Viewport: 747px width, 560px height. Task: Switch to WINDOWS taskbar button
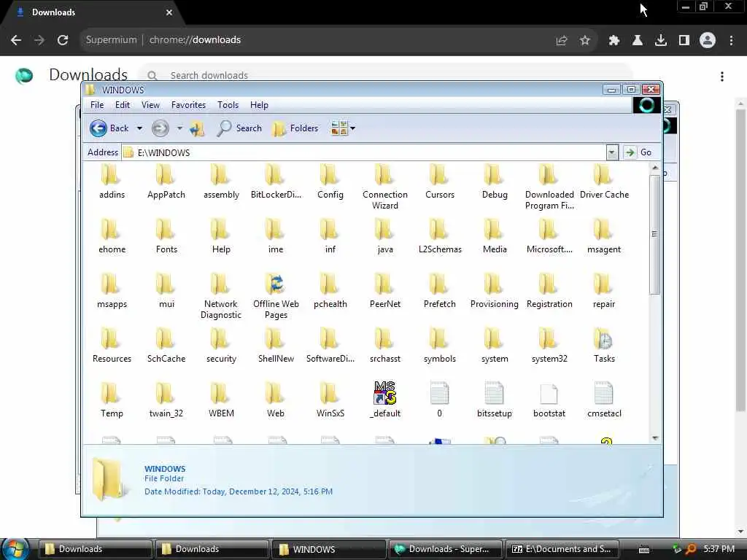328,549
